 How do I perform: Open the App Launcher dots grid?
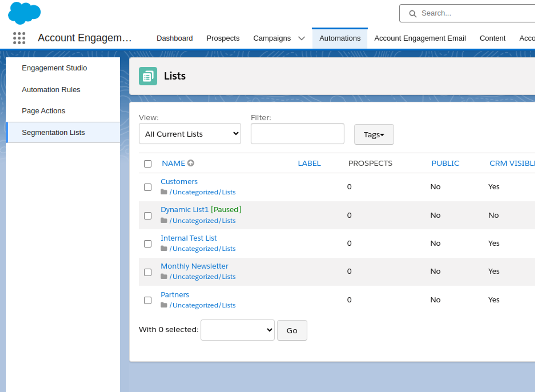[x=19, y=38]
